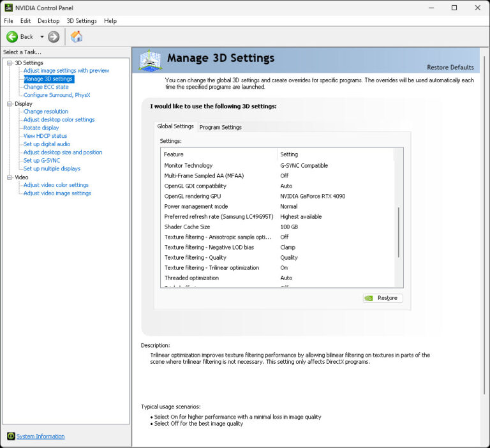Collapse the 3D Settings tree node

click(x=10, y=63)
